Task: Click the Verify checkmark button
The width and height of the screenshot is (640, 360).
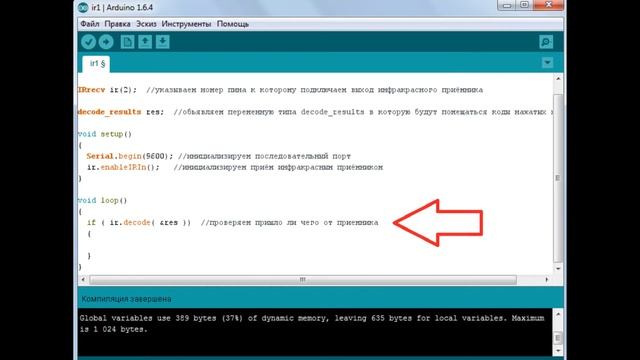Action: (88, 42)
